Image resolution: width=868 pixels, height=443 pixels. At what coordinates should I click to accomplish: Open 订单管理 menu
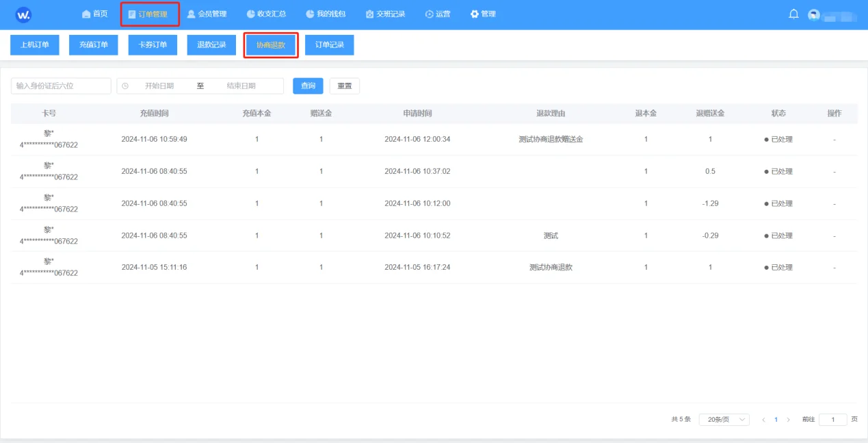coord(148,14)
